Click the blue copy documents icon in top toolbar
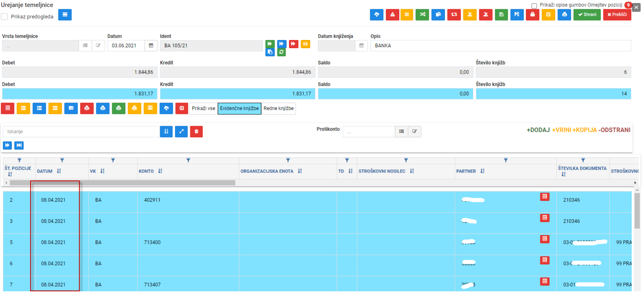This screenshot has width=644, height=295. click(438, 14)
